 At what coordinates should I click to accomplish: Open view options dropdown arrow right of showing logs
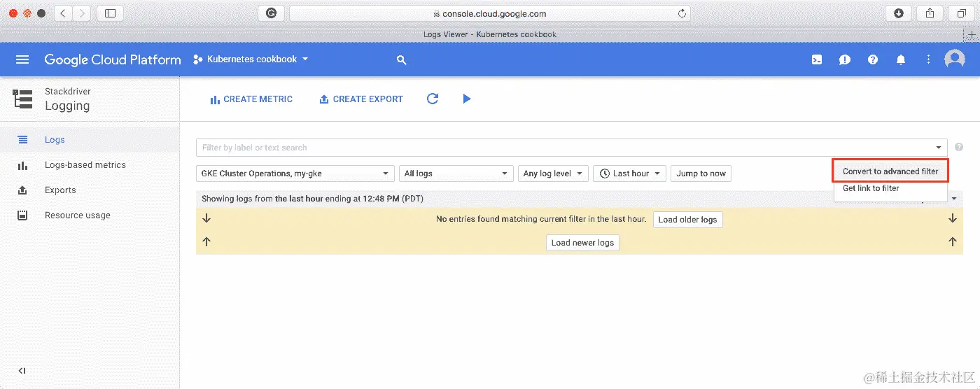(x=954, y=199)
